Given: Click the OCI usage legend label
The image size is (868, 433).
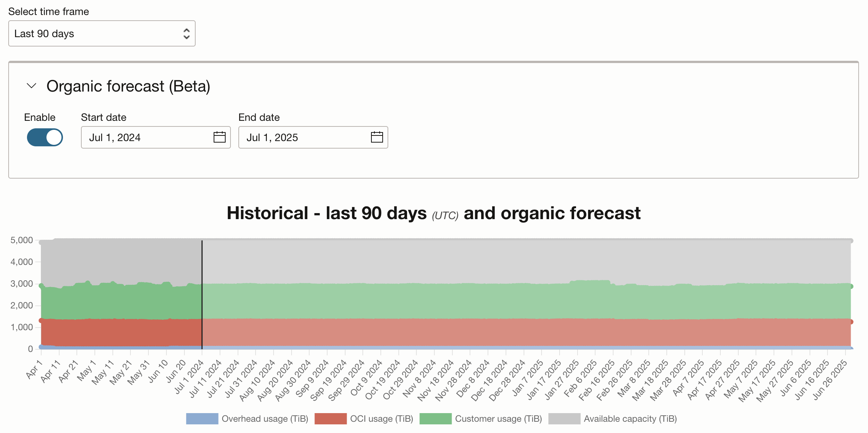Looking at the screenshot, I should tap(381, 419).
